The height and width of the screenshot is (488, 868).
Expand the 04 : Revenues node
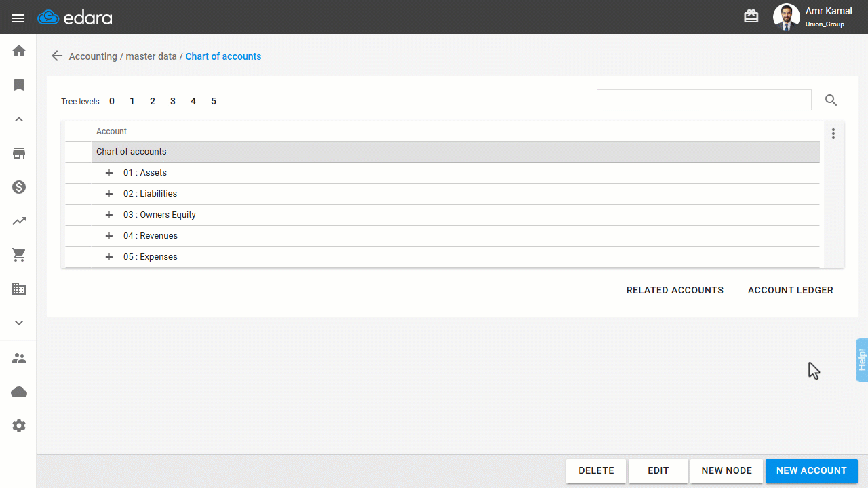pos(109,236)
